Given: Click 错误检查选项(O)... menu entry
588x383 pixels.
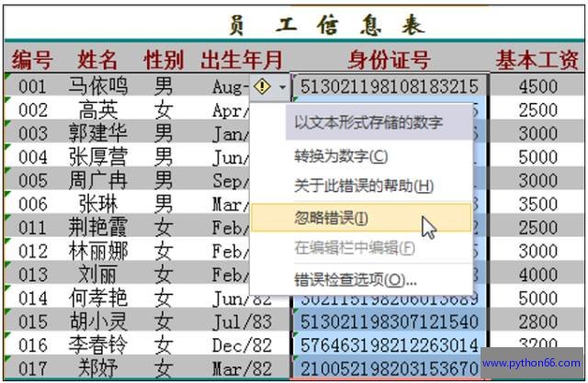Looking at the screenshot, I should 355,279.
